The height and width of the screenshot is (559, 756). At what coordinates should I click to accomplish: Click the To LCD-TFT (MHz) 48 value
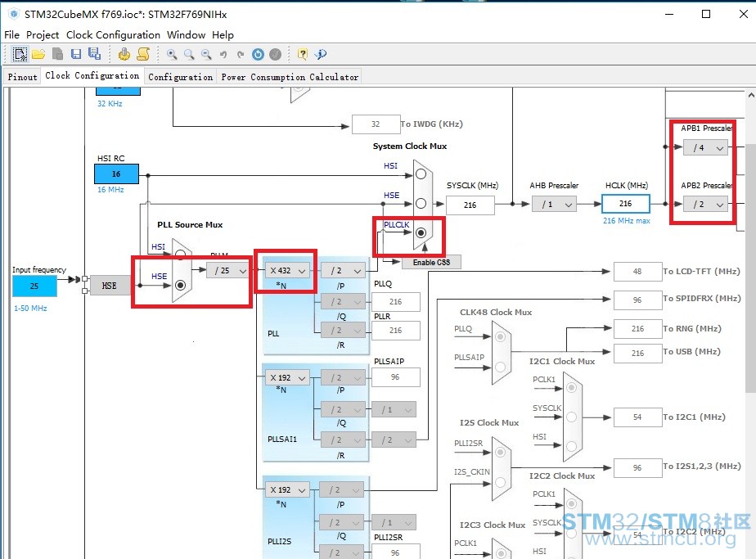[637, 272]
